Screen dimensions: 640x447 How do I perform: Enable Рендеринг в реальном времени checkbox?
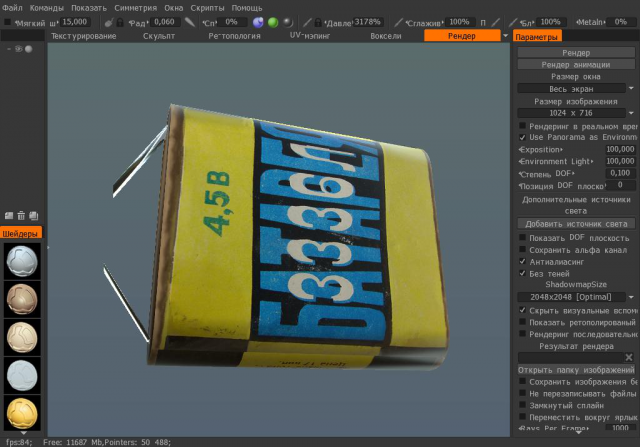pos(522,126)
